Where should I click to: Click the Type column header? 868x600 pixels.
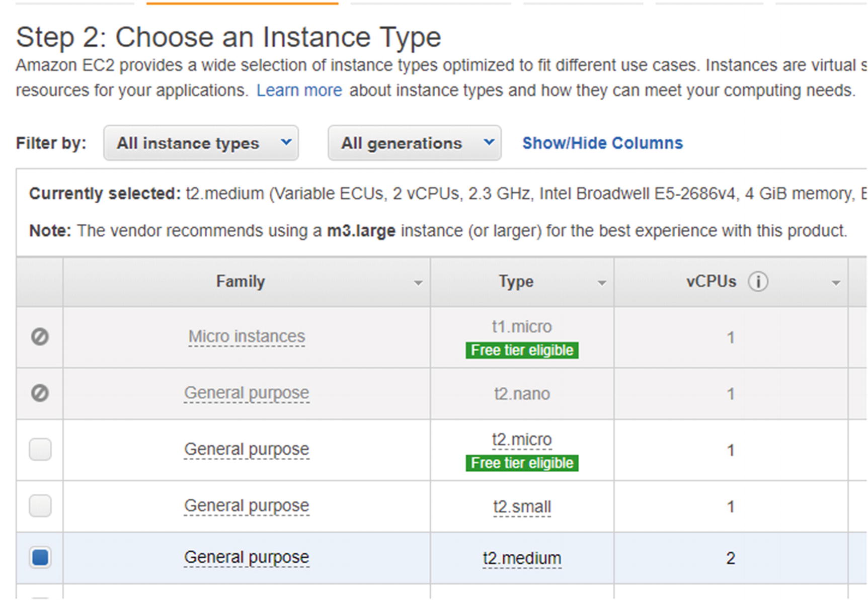click(522, 282)
